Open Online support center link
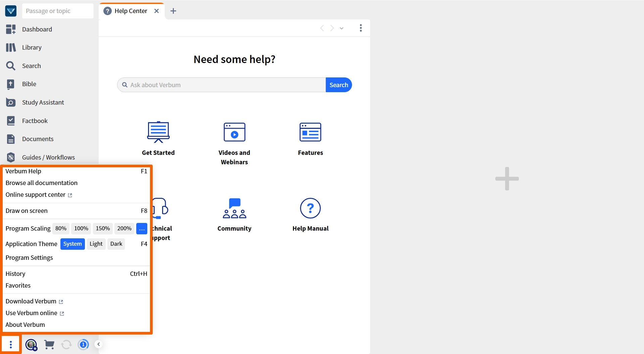 76,195
